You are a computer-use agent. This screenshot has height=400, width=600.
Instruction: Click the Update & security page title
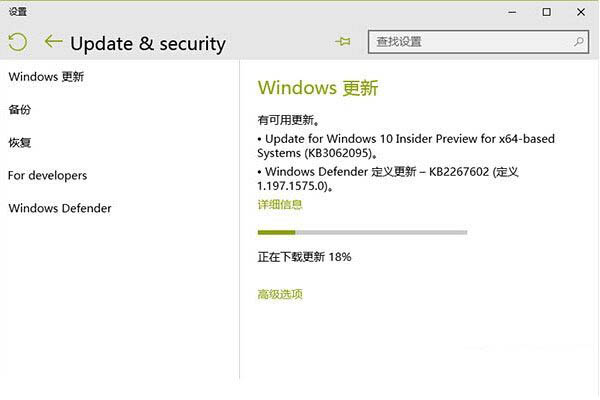[x=148, y=44]
